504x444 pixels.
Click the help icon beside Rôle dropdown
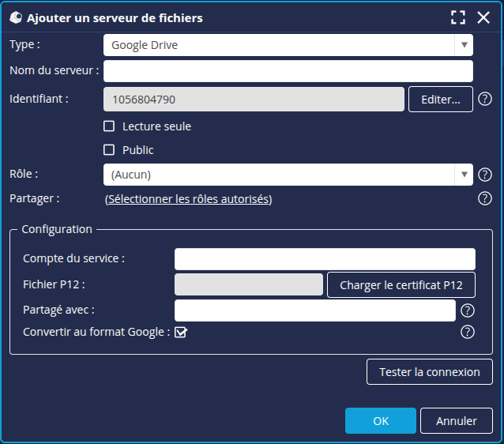coord(486,175)
